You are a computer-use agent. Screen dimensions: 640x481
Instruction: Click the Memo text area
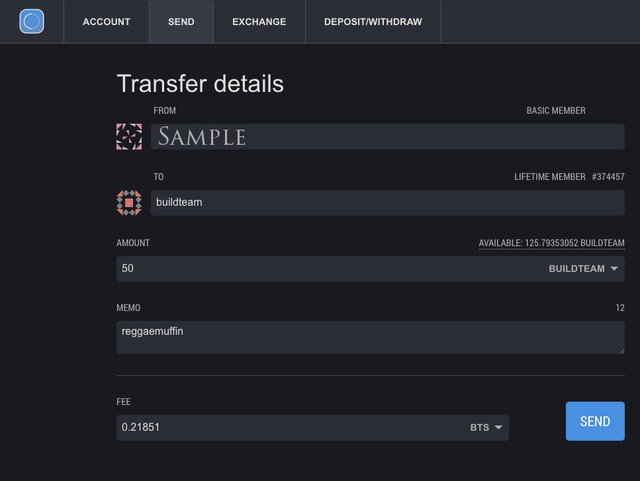pyautogui.click(x=370, y=337)
